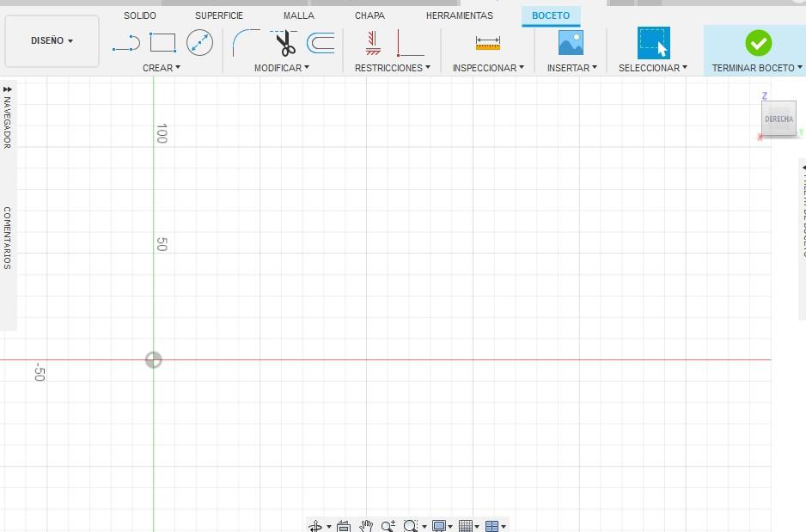806x532 pixels.
Task: Select the BOCETO tab
Action: (x=551, y=15)
